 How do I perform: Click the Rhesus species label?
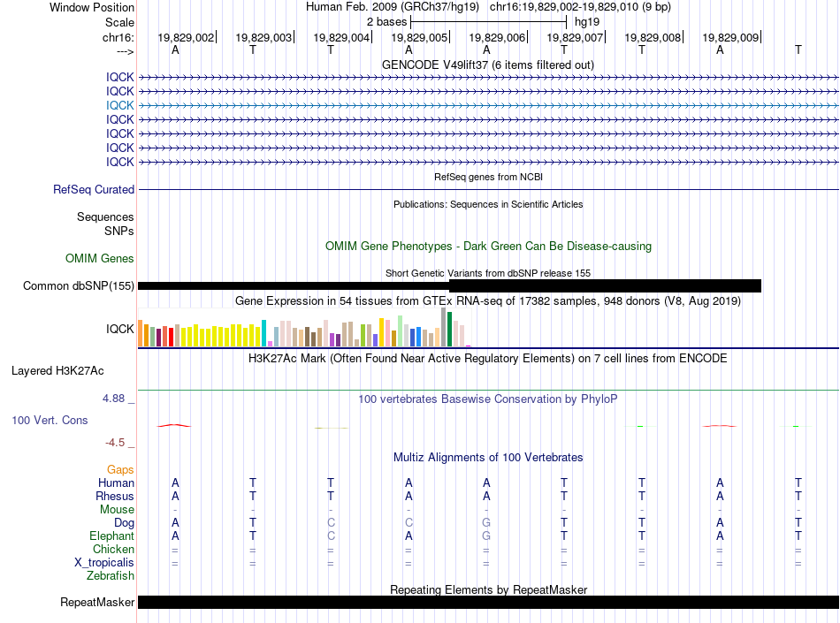(115, 496)
